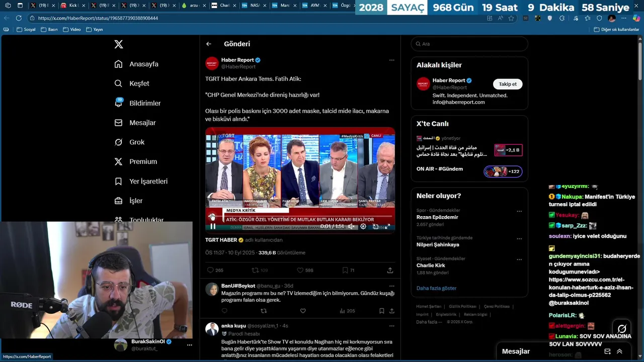Open Basın bookmarks folder
Image resolution: width=644 pixels, height=362 pixels.
click(49, 30)
